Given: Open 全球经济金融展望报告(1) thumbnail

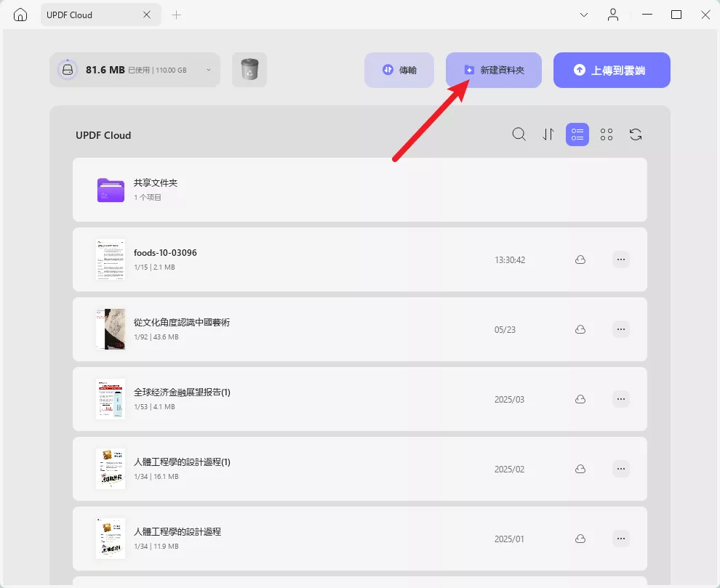Looking at the screenshot, I should [111, 399].
